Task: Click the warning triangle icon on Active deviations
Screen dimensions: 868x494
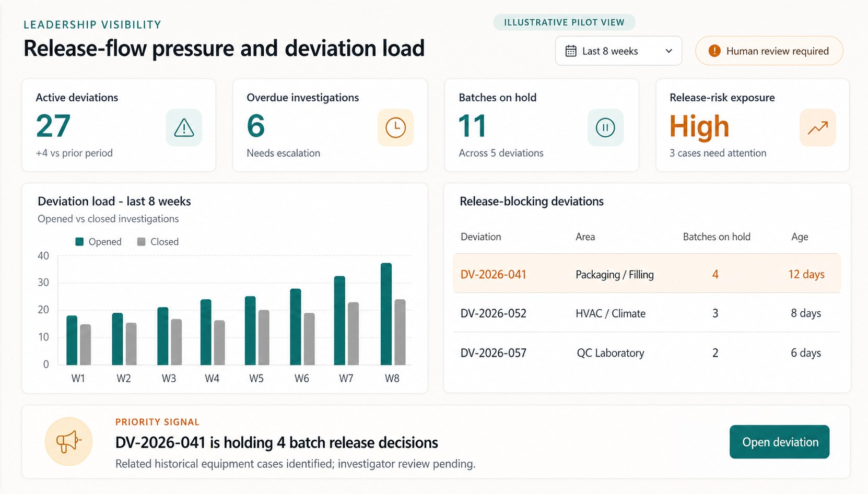Action: point(184,127)
